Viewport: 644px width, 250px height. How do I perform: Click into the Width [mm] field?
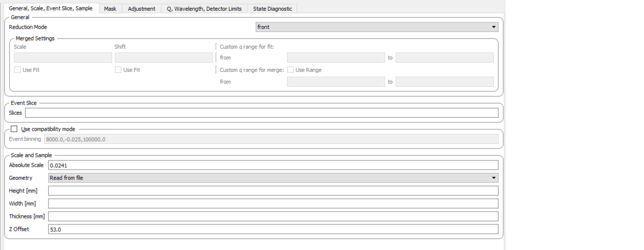point(273,204)
